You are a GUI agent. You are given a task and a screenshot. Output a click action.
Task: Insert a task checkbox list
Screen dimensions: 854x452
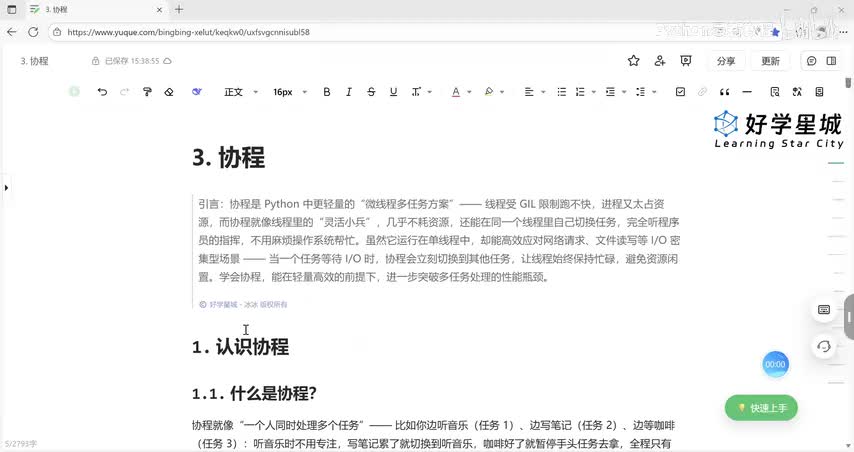[x=680, y=92]
